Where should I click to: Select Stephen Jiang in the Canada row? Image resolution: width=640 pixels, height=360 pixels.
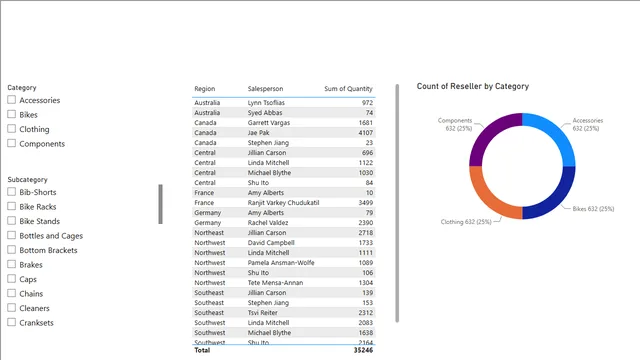coord(268,142)
